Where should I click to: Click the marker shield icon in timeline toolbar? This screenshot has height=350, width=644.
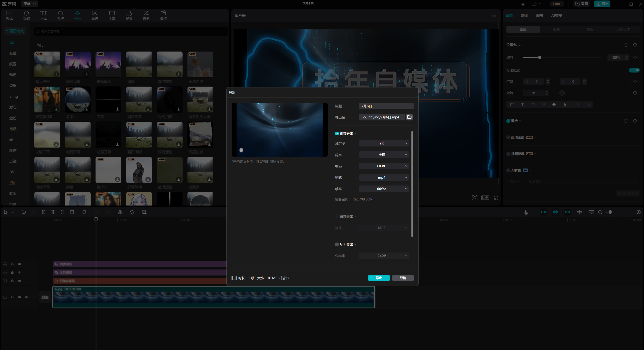click(84, 212)
